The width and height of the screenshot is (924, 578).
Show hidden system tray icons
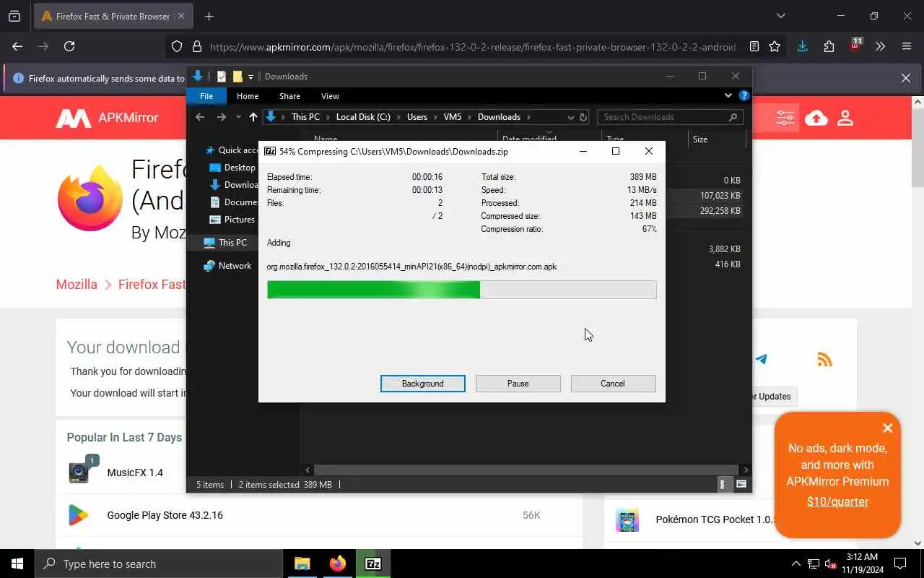[796, 564]
